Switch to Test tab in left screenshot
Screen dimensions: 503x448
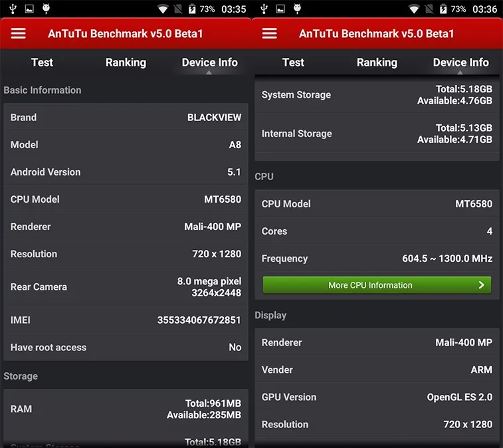point(42,62)
